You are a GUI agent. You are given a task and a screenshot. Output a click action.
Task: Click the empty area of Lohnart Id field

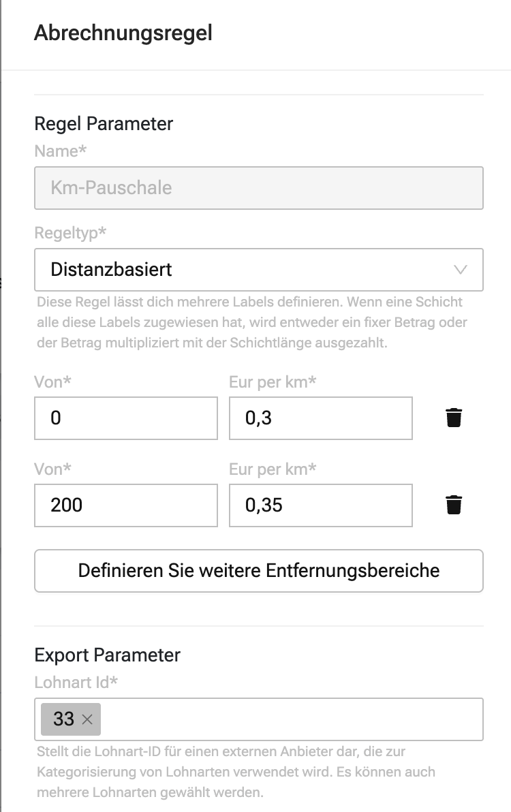tap(290, 719)
